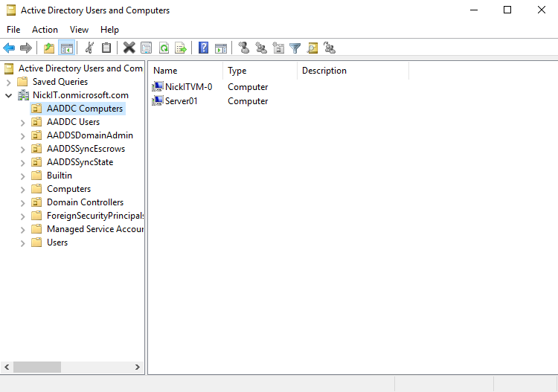Sort by the Name column header

(x=186, y=71)
